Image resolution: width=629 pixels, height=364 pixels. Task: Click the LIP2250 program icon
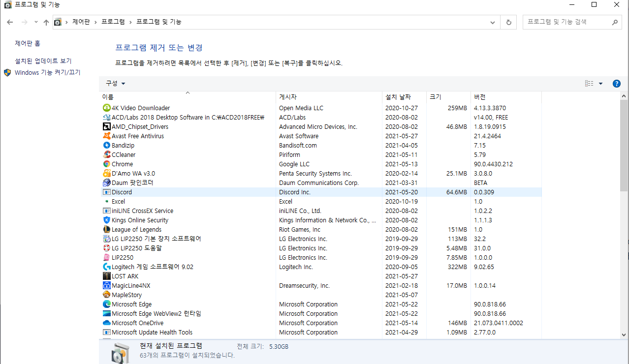pyautogui.click(x=107, y=257)
